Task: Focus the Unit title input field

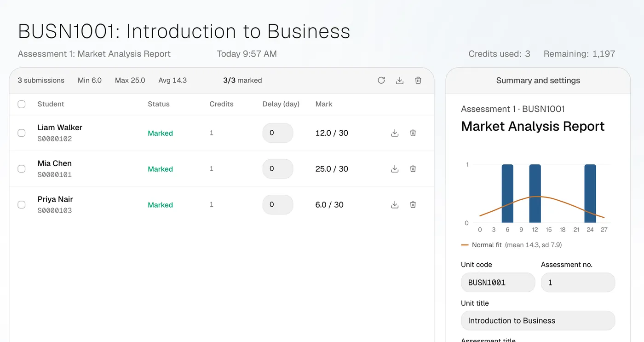Action: [538, 321]
